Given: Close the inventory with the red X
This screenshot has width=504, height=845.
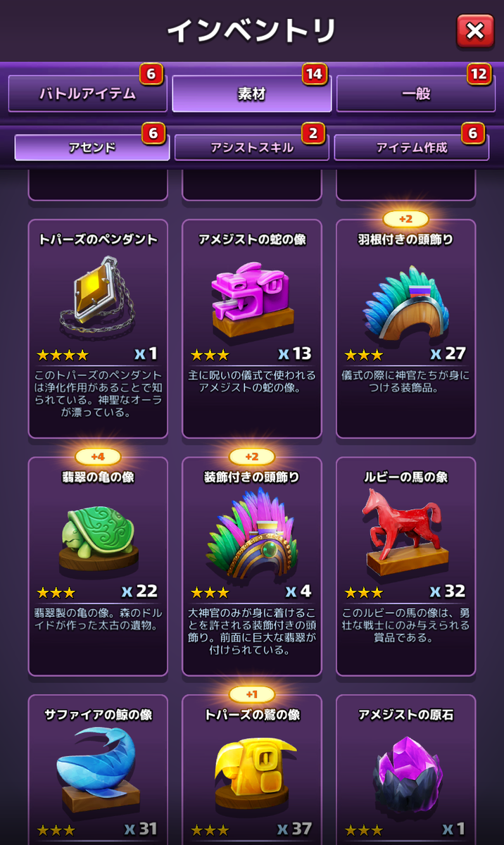Looking at the screenshot, I should click(475, 31).
